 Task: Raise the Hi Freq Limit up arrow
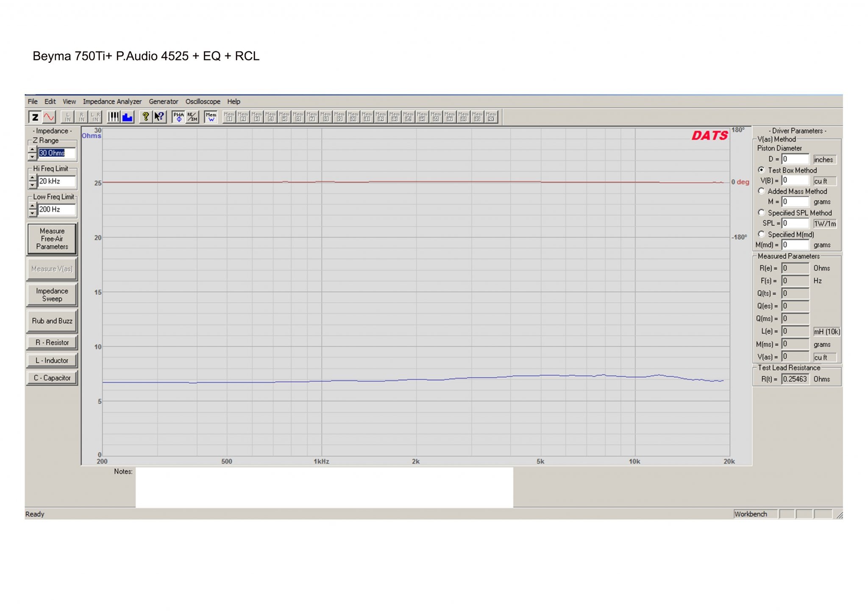33,178
